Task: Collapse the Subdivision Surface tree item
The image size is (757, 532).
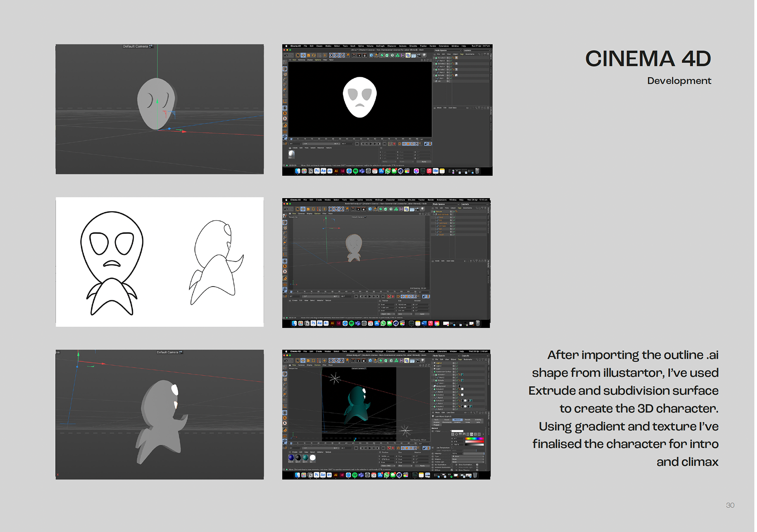Action: [432, 372]
